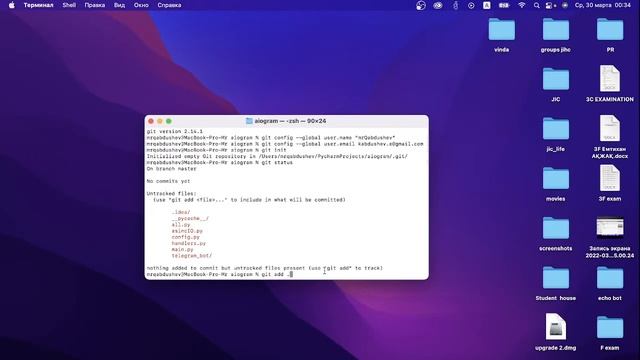Open the Окно menu
Screen dimensions: 640x360
pos(141,5)
